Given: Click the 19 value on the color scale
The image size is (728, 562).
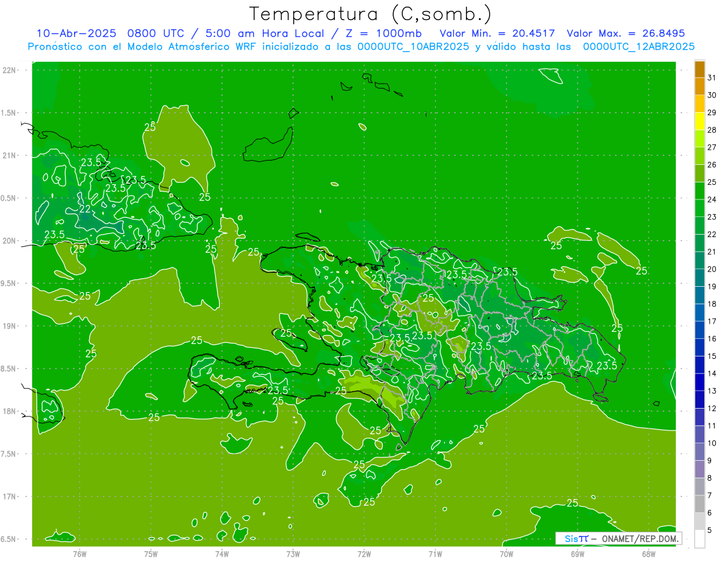Looking at the screenshot, I should click(712, 287).
